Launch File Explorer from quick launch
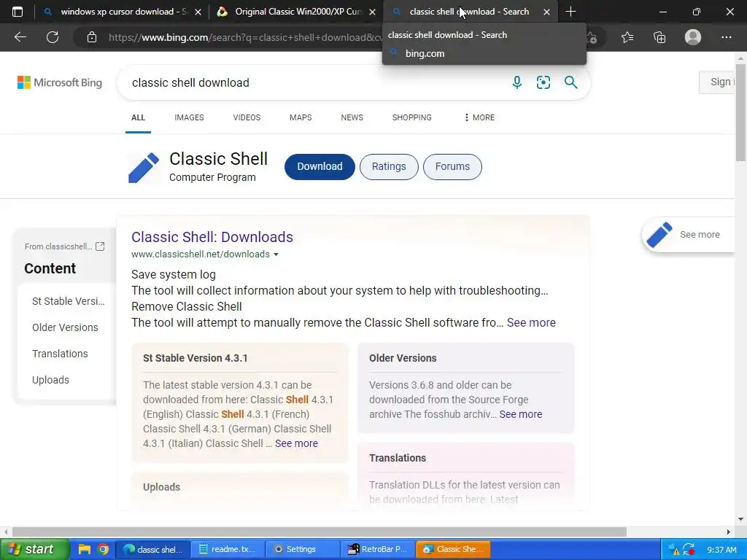The image size is (747, 560). 85,549
